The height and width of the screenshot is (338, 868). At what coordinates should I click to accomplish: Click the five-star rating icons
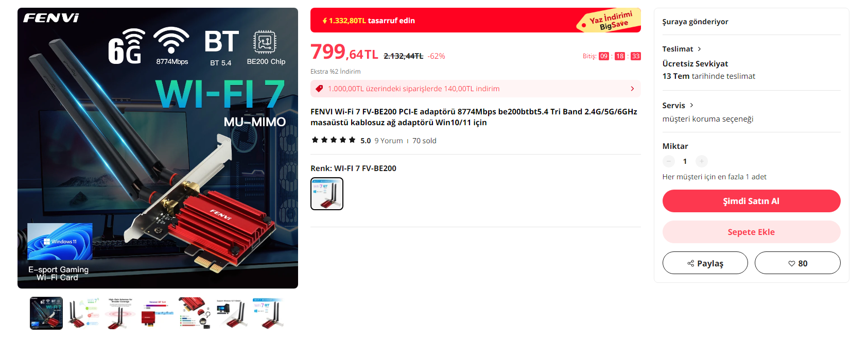coord(334,140)
